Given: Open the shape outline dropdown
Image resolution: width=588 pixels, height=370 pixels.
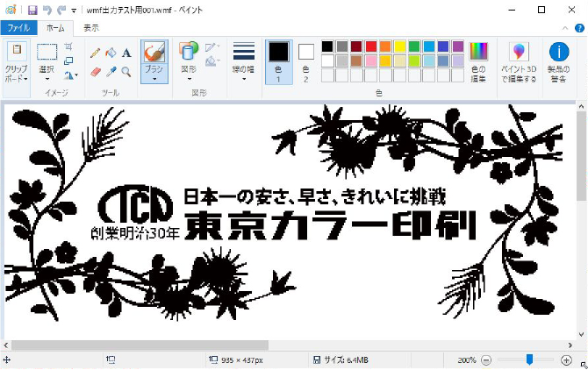Looking at the screenshot, I should click(212, 46).
